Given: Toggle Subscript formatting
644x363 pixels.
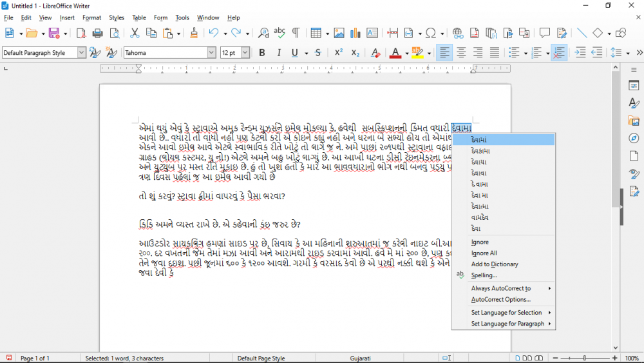Looking at the screenshot, I should coord(355,53).
